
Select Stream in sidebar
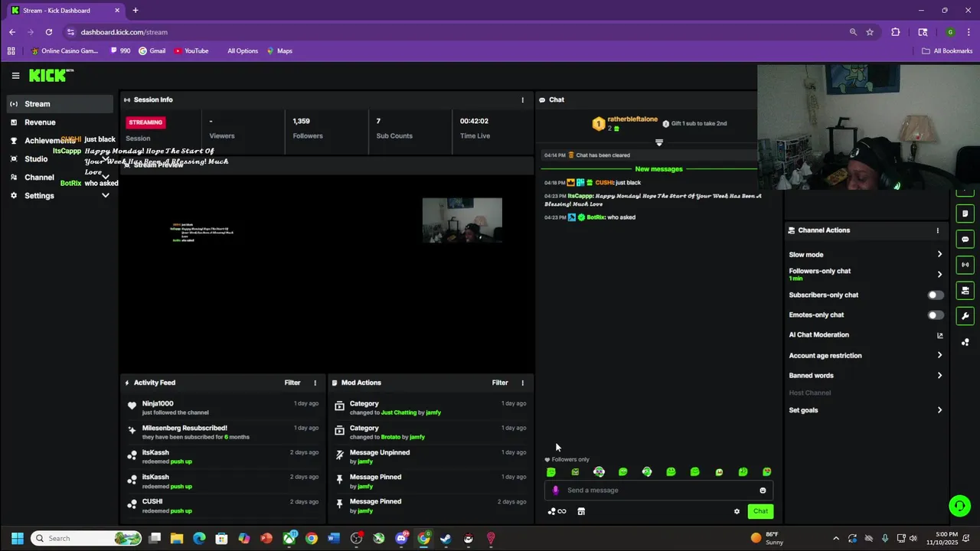point(60,104)
